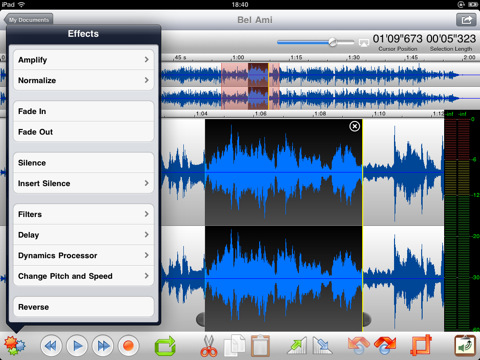Viewport: 480px width, 360px height.
Task: Select the selection length time readout
Action: [451, 39]
